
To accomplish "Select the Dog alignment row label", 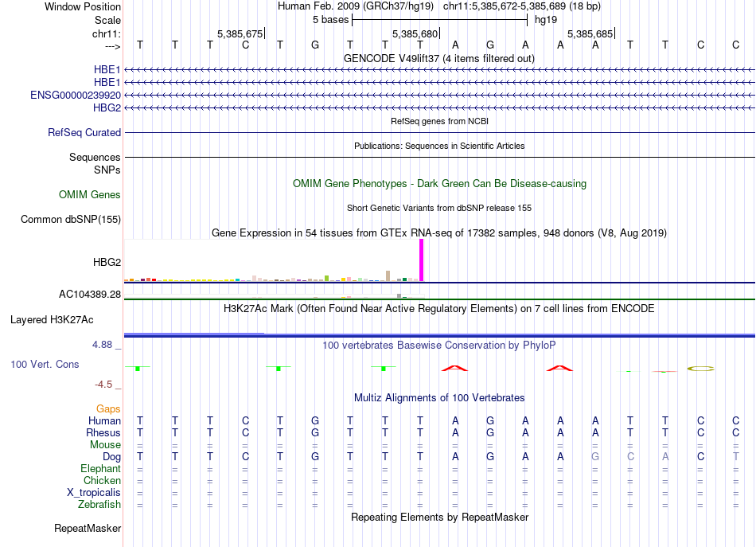I will 111,456.
